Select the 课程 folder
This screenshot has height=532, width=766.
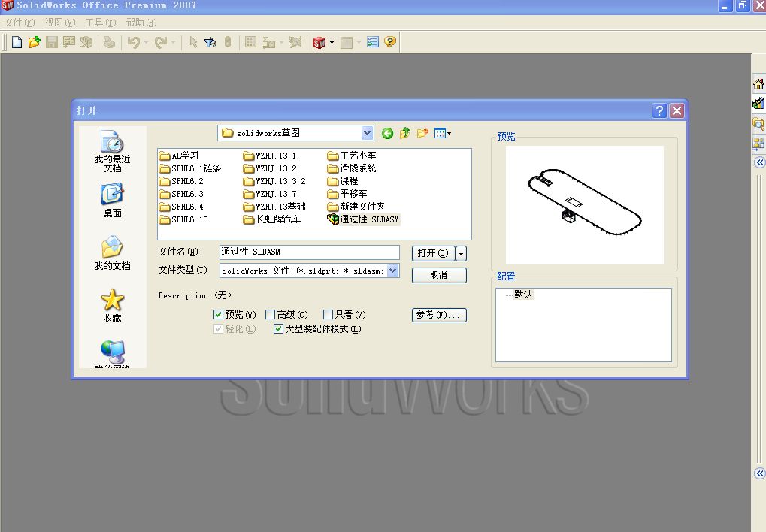pos(343,181)
